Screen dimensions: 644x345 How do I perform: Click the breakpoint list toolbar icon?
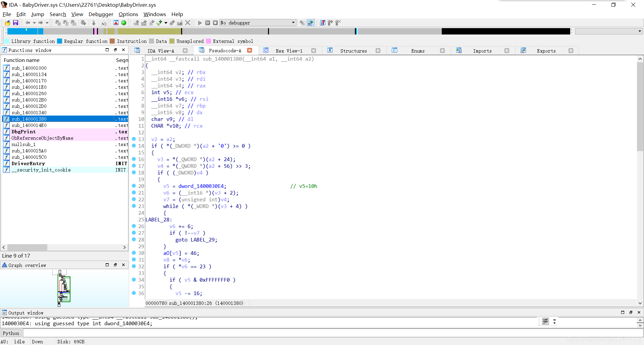click(322, 23)
